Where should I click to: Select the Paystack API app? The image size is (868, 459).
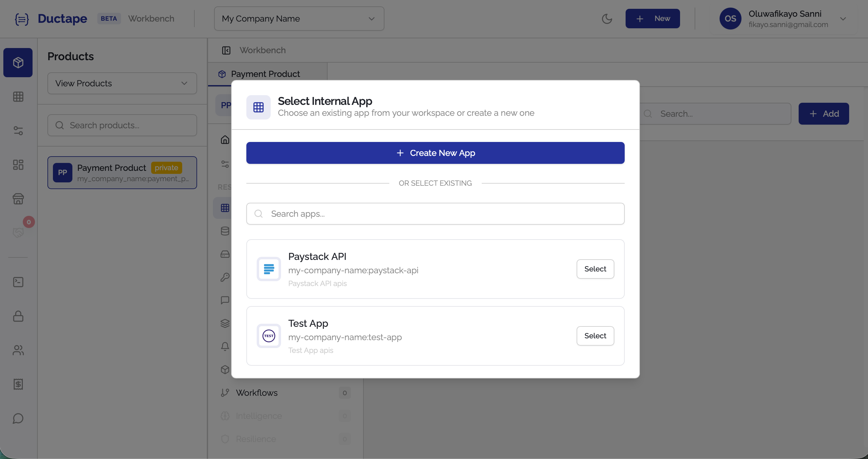595,269
